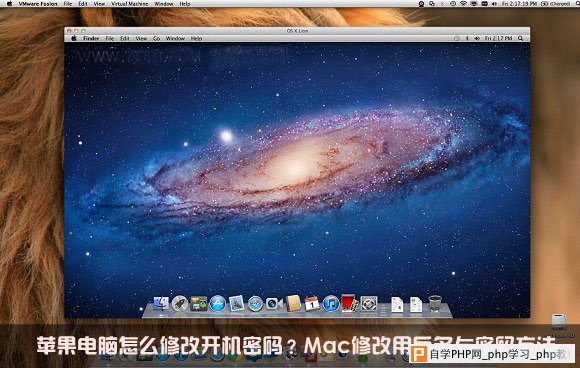
Task: Open the Apple menu inside the Lion guest
Action: click(x=74, y=38)
